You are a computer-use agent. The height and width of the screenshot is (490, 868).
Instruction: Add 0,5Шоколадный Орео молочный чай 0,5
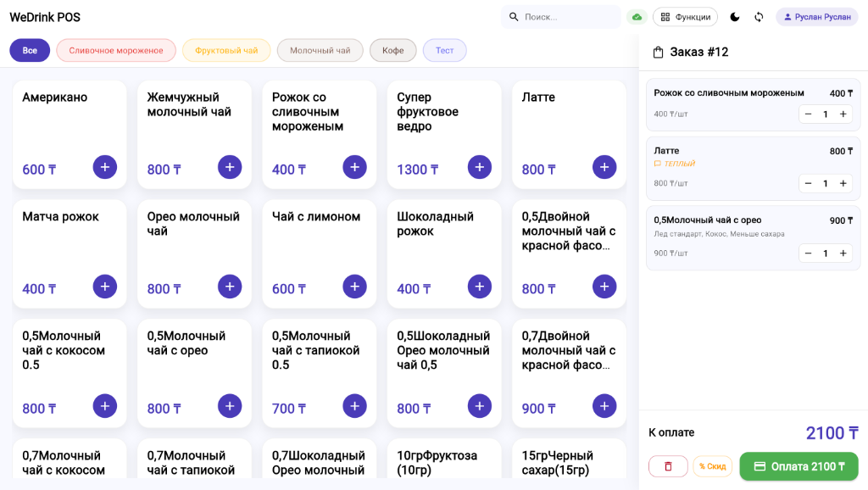480,406
